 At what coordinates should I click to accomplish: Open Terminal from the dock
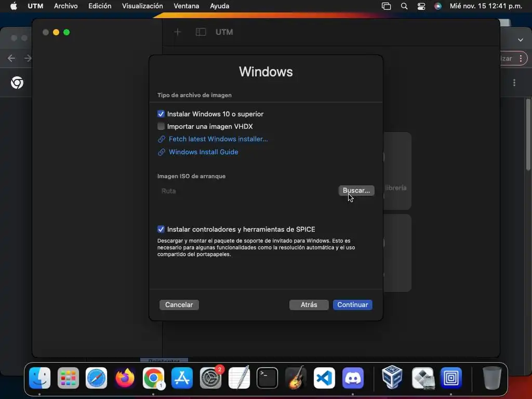[x=268, y=378]
